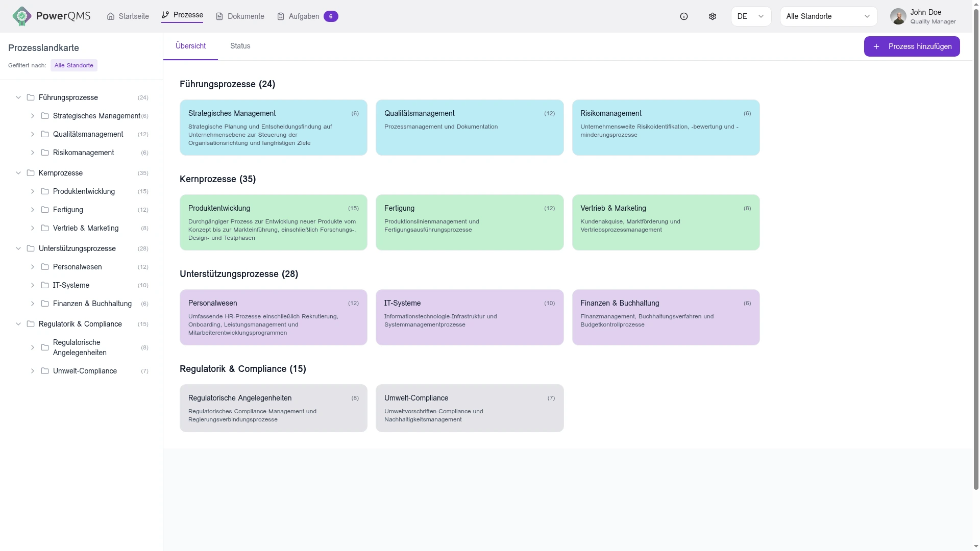Open the Qualitätsmanagement process card

coord(470,128)
